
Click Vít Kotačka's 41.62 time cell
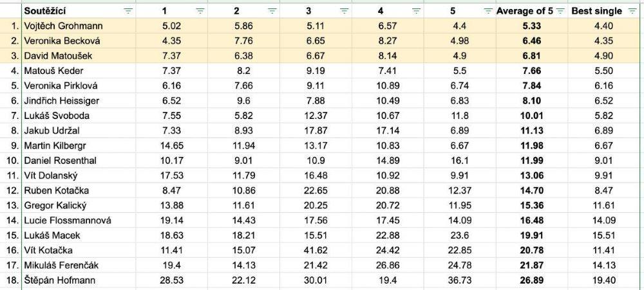tap(315, 250)
